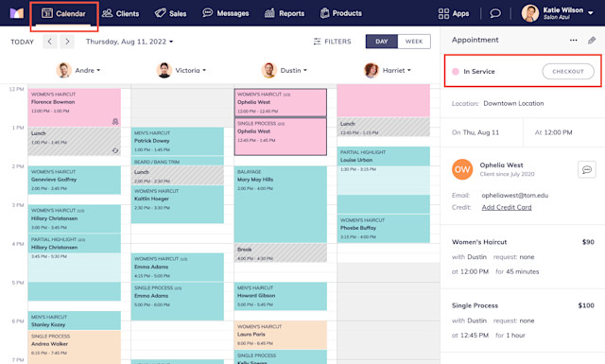The image size is (605, 364).
Task: Go to previous day arrow
Action: point(50,42)
